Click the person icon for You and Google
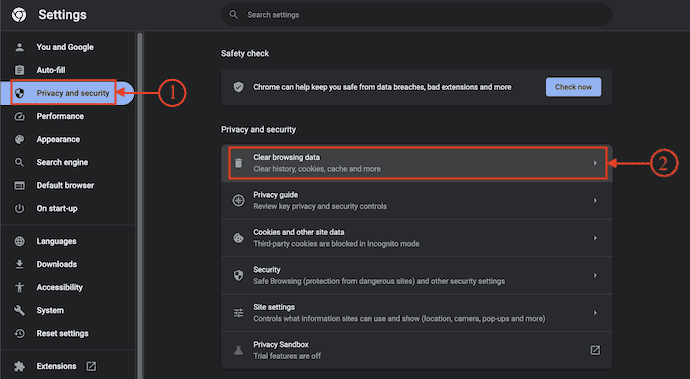The height and width of the screenshot is (379, 690). pos(19,47)
